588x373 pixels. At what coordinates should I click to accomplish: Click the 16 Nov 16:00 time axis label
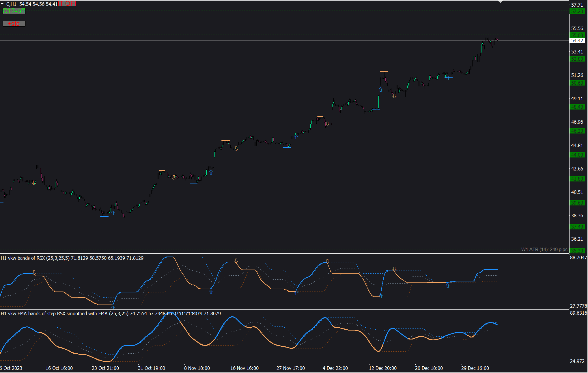point(244,368)
